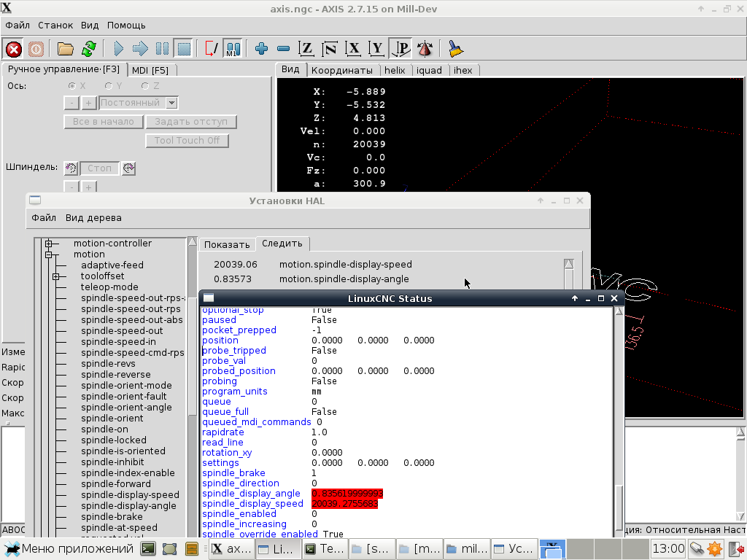Viewport: 747px width, 560px height.
Task: Open the Вид menu in AXIS
Action: coord(90,26)
